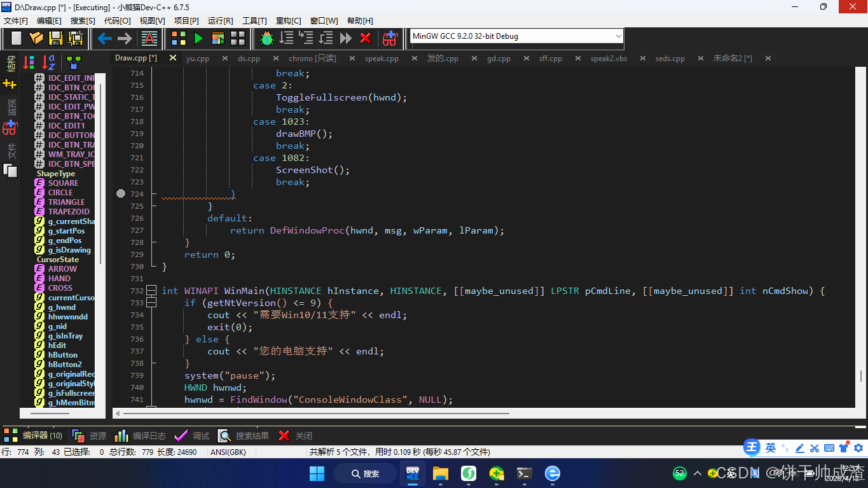Viewport: 868px width, 488px height.
Task: Click the Compile and Run icon
Action: click(218, 38)
